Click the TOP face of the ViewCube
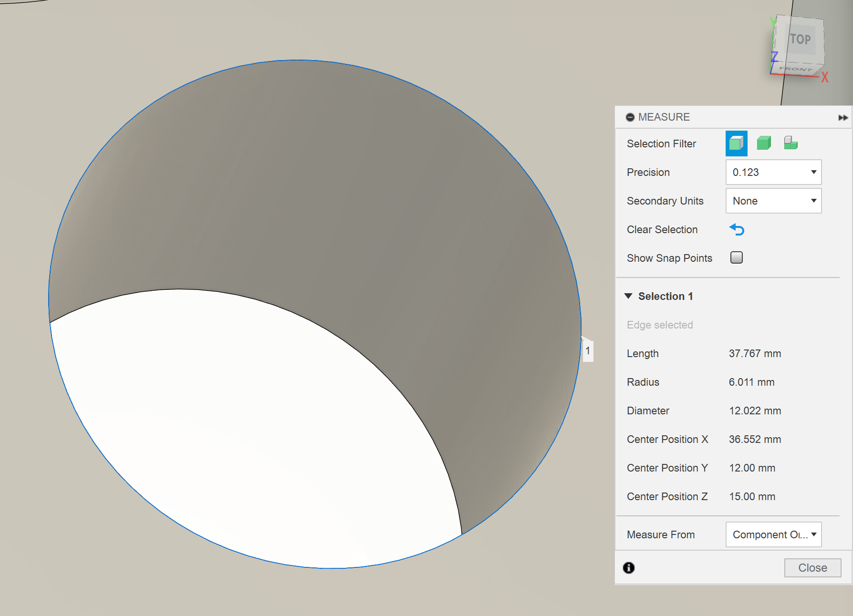The width and height of the screenshot is (853, 616). 800,40
